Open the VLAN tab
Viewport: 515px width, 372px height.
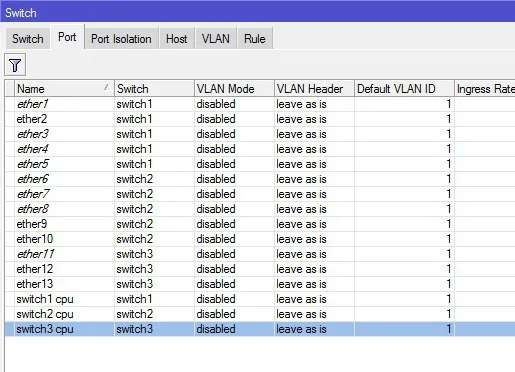tap(216, 39)
